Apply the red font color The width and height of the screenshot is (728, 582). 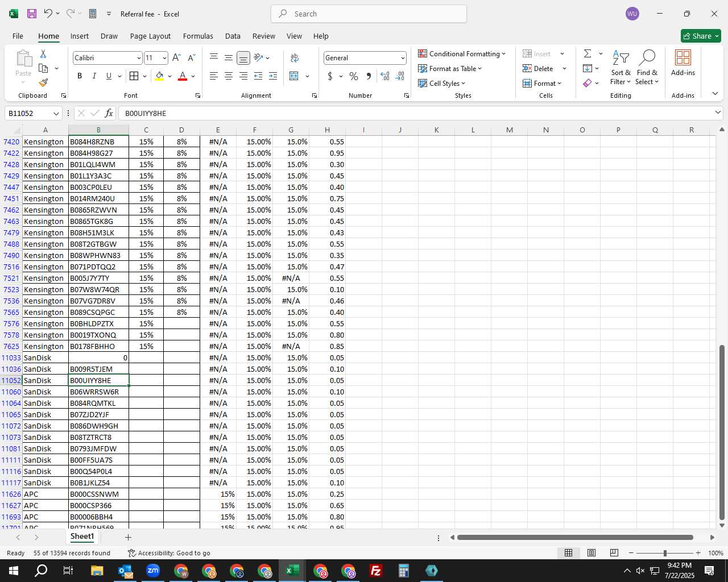[183, 76]
